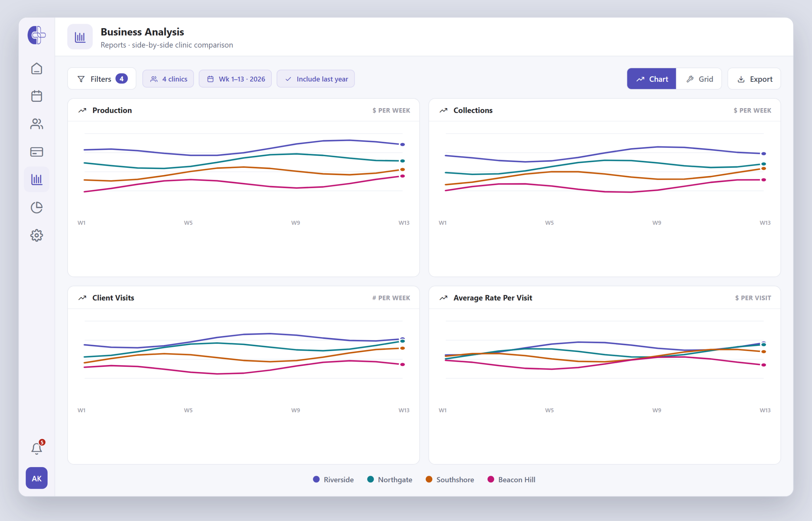This screenshot has width=812, height=521.
Task: Click the trend icon beside Client Visits
Action: [82, 298]
